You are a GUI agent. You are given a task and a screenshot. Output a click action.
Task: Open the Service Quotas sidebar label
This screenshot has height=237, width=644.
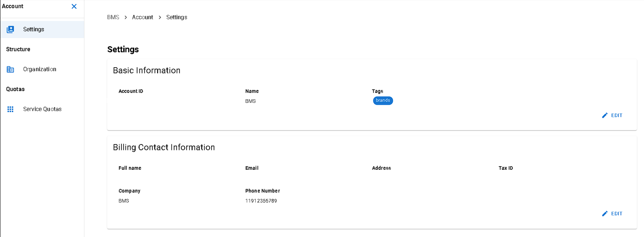click(42, 109)
